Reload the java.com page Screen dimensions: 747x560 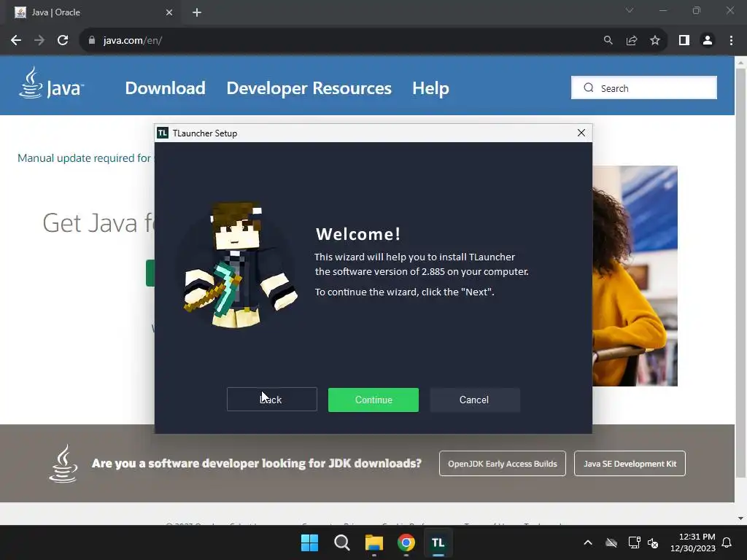(x=63, y=41)
